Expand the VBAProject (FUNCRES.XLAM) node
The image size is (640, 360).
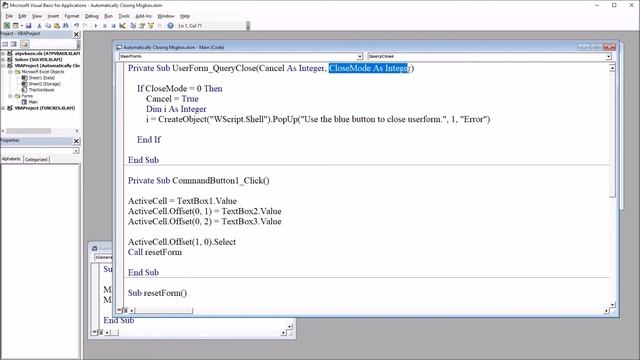3,108
